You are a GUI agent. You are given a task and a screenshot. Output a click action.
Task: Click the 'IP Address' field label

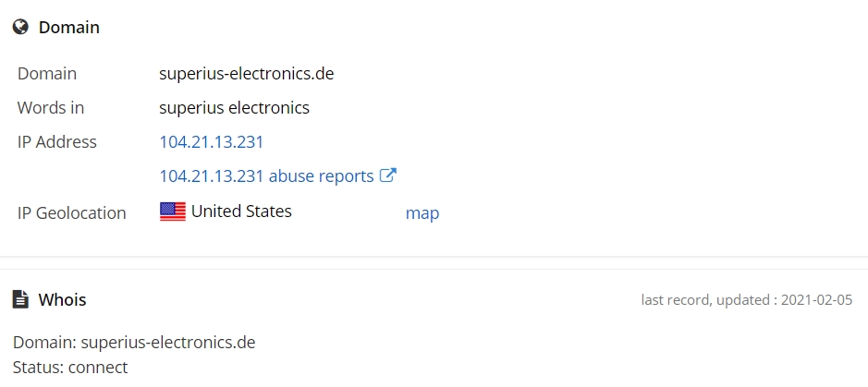(57, 142)
